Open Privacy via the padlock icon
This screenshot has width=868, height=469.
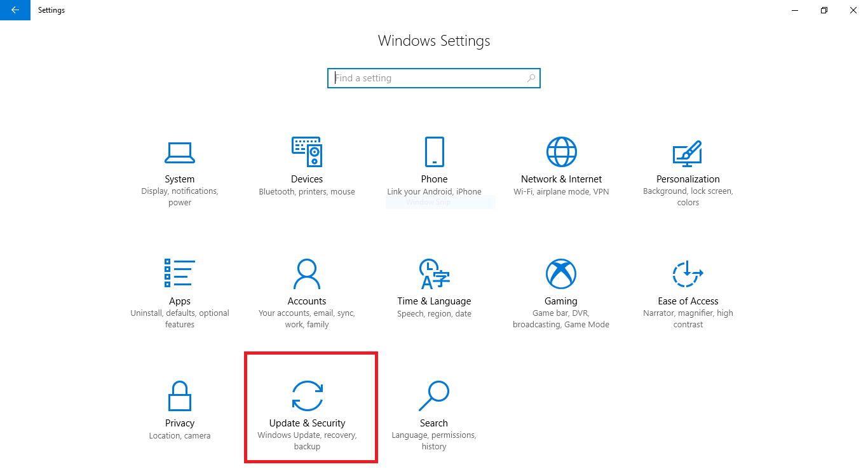point(180,396)
